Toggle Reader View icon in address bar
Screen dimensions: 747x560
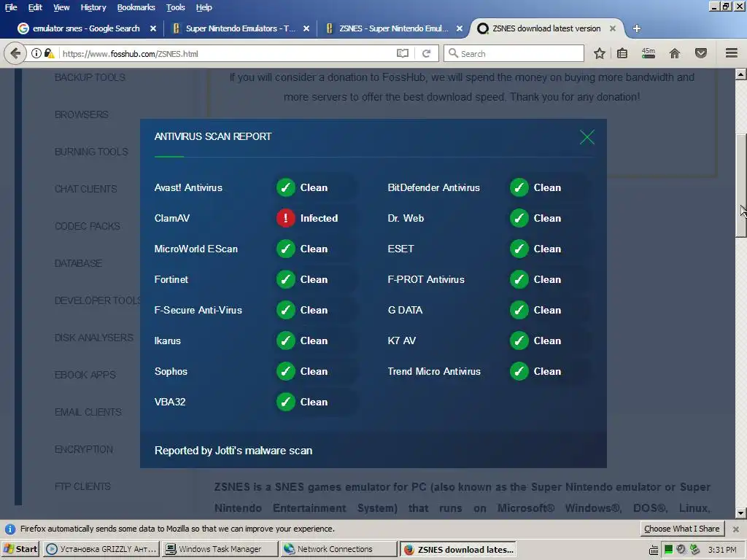(403, 53)
